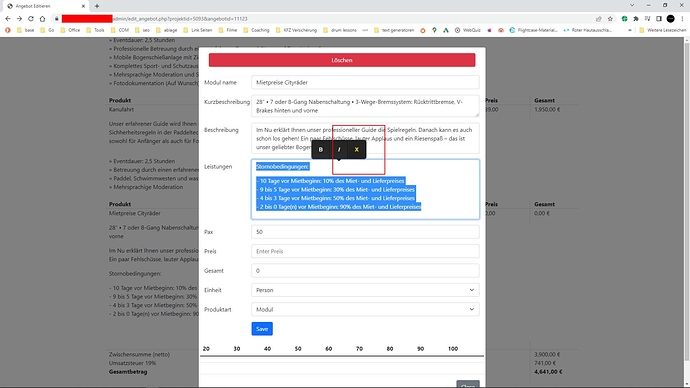The height and width of the screenshot is (388, 690).
Task: Open the text generatoren bookmark folder
Action: tap(394, 30)
